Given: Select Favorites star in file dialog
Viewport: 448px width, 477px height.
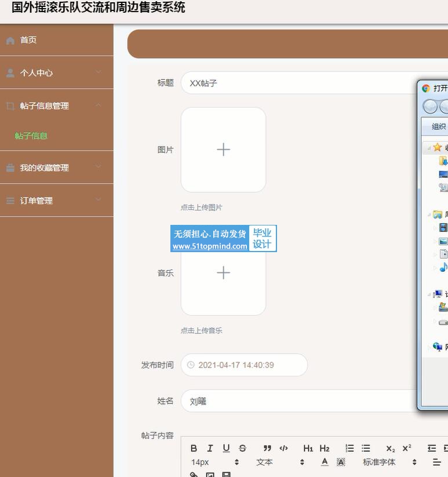Looking at the screenshot, I should tap(438, 148).
